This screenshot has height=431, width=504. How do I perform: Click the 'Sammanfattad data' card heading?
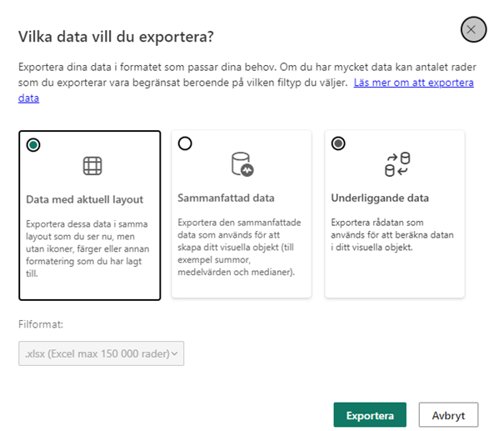pyautogui.click(x=226, y=198)
